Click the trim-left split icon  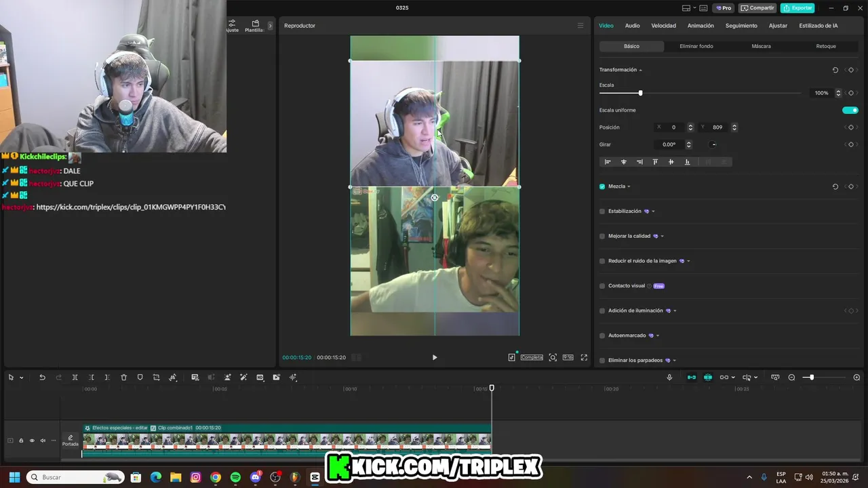pos(91,378)
